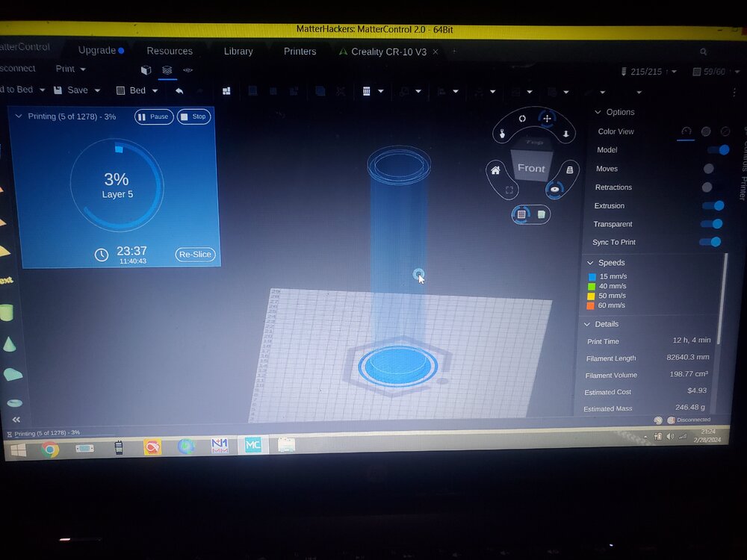This screenshot has width=747, height=560.
Task: Pause the current print
Action: (x=154, y=117)
